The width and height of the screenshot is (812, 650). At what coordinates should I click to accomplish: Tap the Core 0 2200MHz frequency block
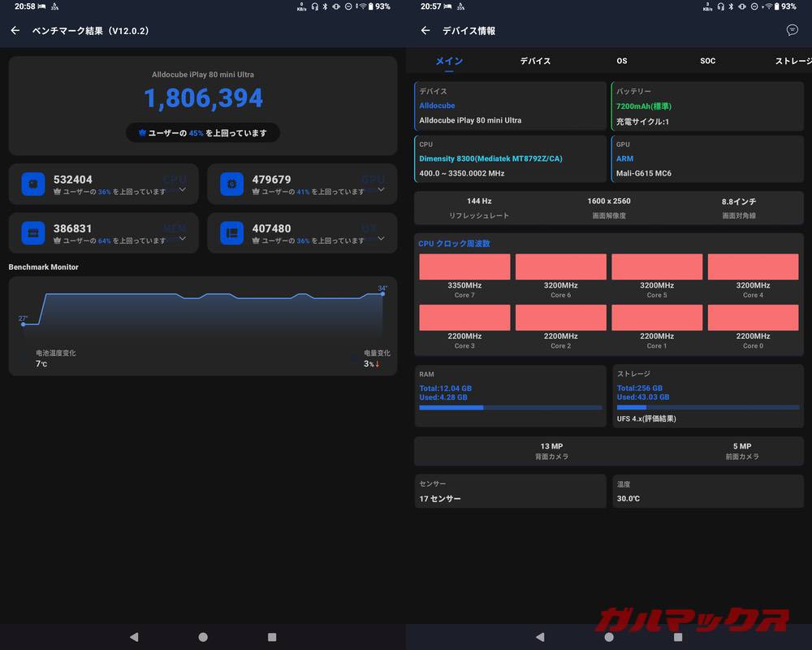coord(753,317)
